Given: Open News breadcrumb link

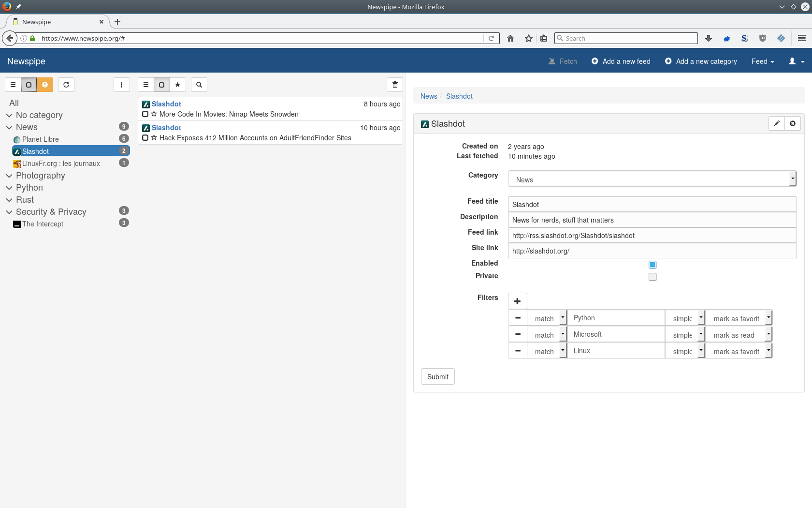Looking at the screenshot, I should pos(429,96).
